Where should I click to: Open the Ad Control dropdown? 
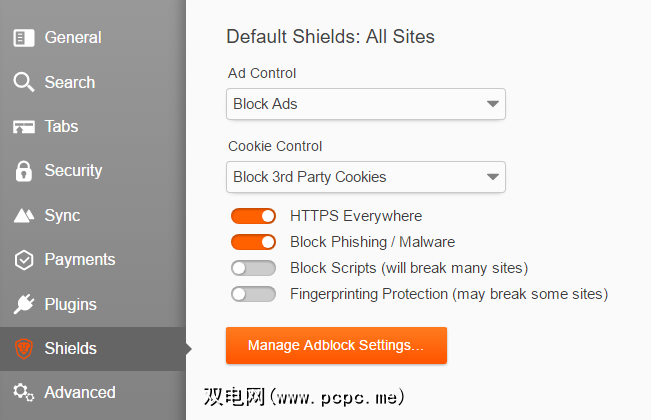tap(366, 104)
